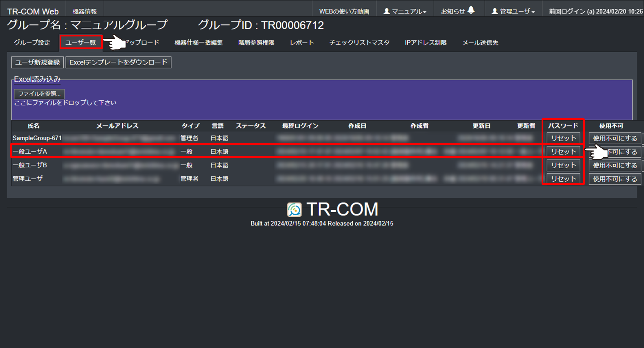Image resolution: width=644 pixels, height=348 pixels.
Task: Select the 一般ユーザB name cell
Action: point(30,165)
